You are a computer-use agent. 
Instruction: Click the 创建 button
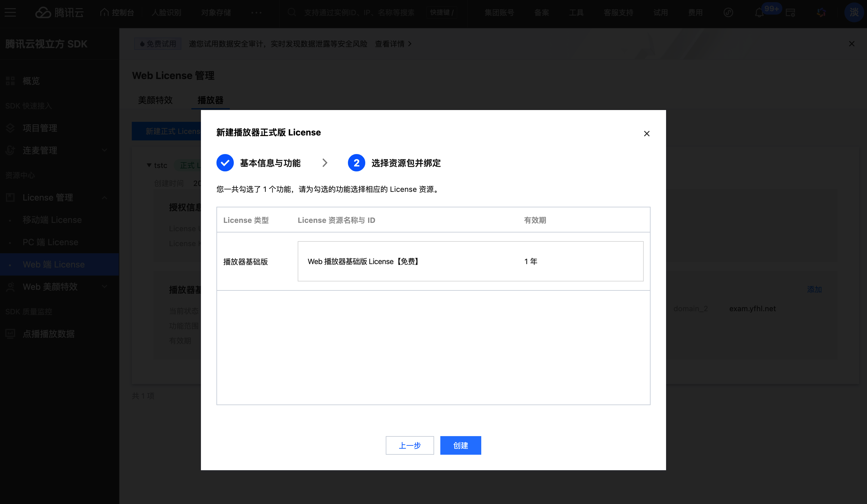pyautogui.click(x=460, y=445)
